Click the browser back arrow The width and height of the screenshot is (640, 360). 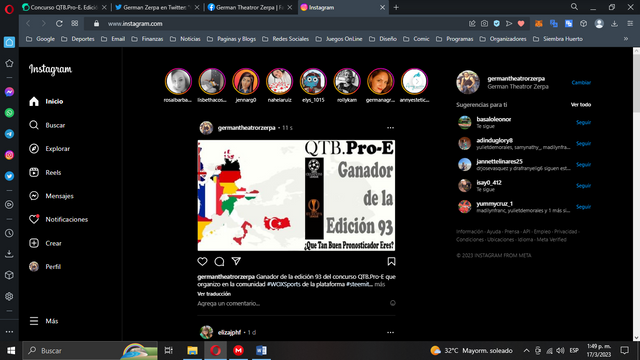click(x=28, y=24)
